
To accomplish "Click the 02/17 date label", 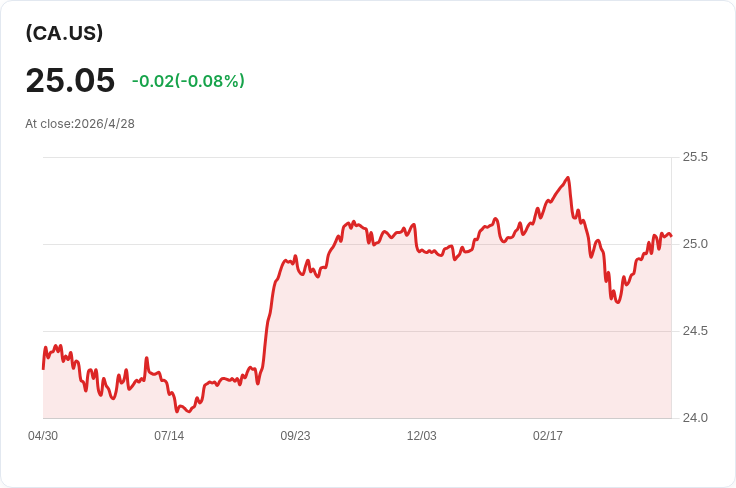I will (x=548, y=436).
